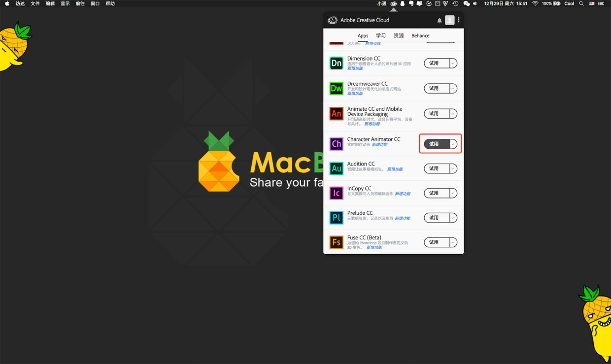The height and width of the screenshot is (364, 611).
Task: Click the Dimension CC app icon
Action: [337, 63]
